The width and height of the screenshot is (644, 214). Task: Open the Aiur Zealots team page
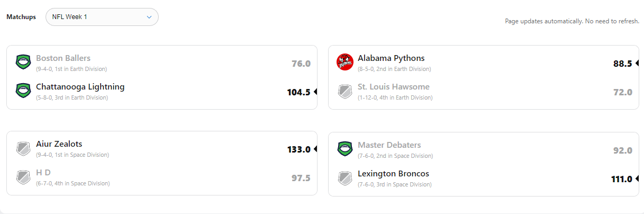click(59, 144)
